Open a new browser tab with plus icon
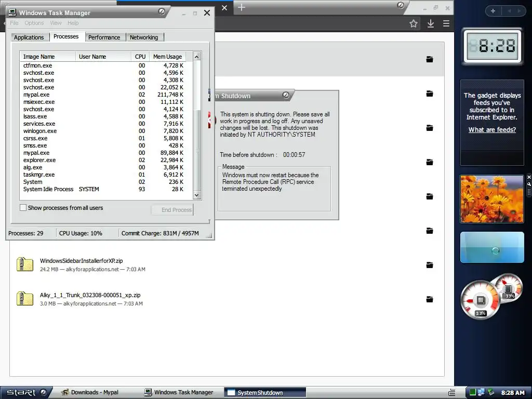 pos(241,7)
